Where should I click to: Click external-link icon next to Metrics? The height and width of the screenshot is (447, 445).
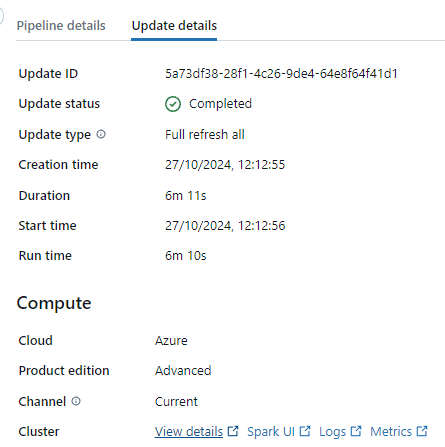click(422, 431)
